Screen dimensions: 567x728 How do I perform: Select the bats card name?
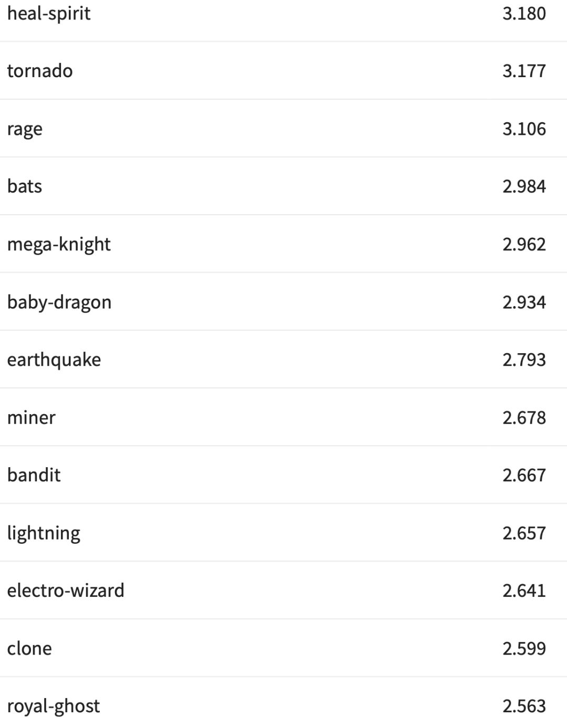[25, 186]
